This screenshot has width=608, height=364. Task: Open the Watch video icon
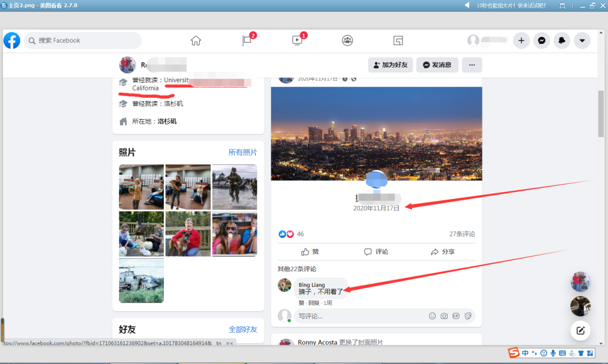click(297, 41)
